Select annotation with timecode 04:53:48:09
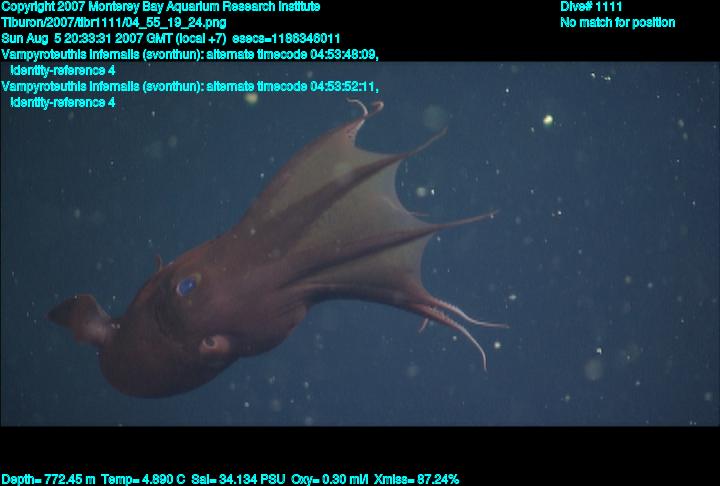 click(x=190, y=55)
